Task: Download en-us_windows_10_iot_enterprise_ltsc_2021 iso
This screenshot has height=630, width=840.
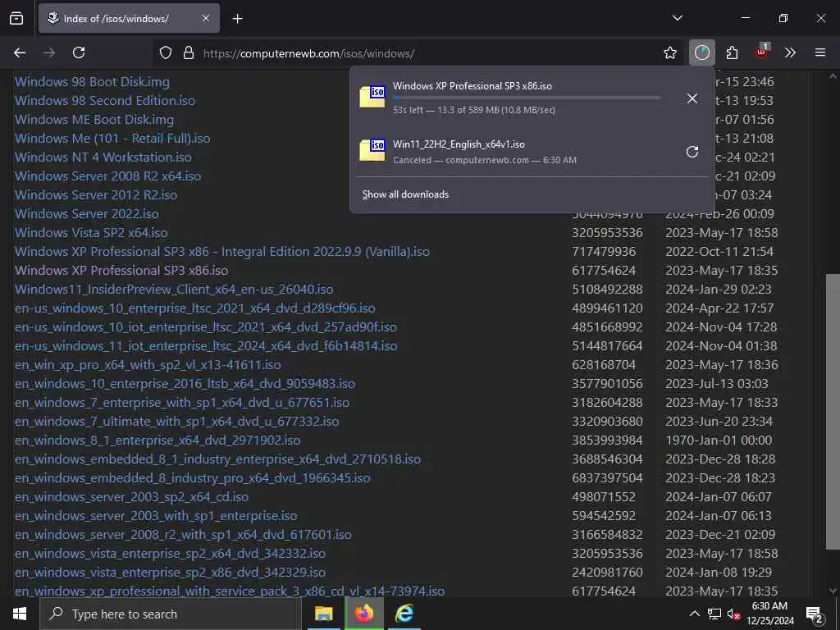Action: (206, 326)
